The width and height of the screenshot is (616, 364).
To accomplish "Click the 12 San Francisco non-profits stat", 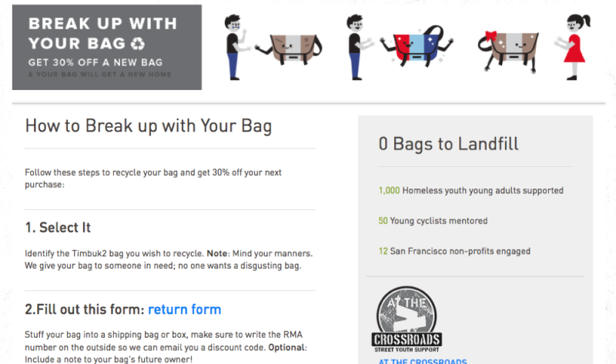I will (x=454, y=252).
